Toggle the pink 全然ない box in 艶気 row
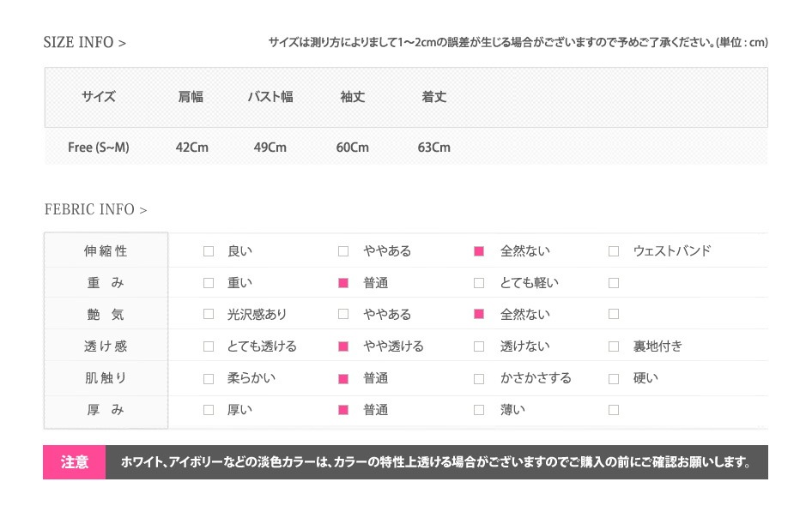Screen dimensions: 812x518 [x=479, y=314]
